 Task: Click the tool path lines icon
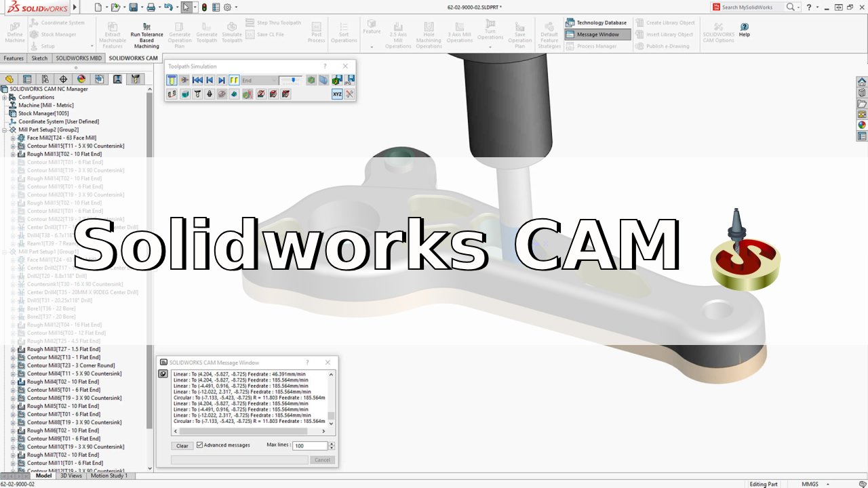(x=172, y=94)
